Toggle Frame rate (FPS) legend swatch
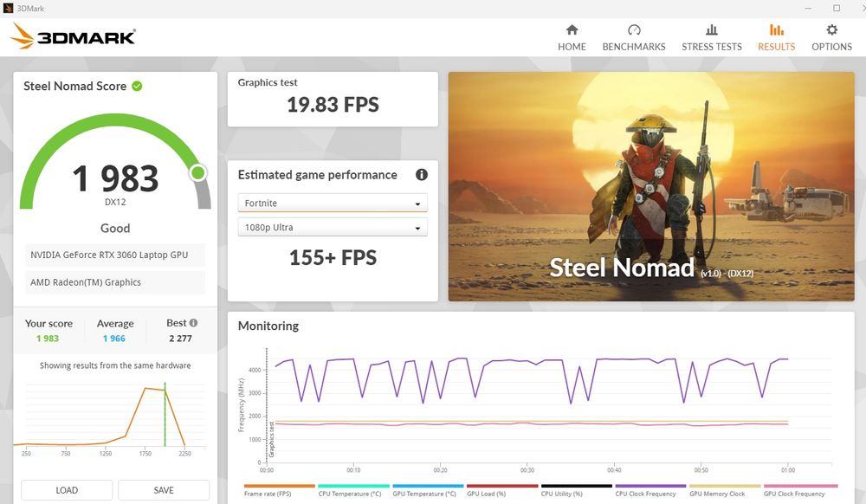The height and width of the screenshot is (504, 866). click(x=279, y=487)
